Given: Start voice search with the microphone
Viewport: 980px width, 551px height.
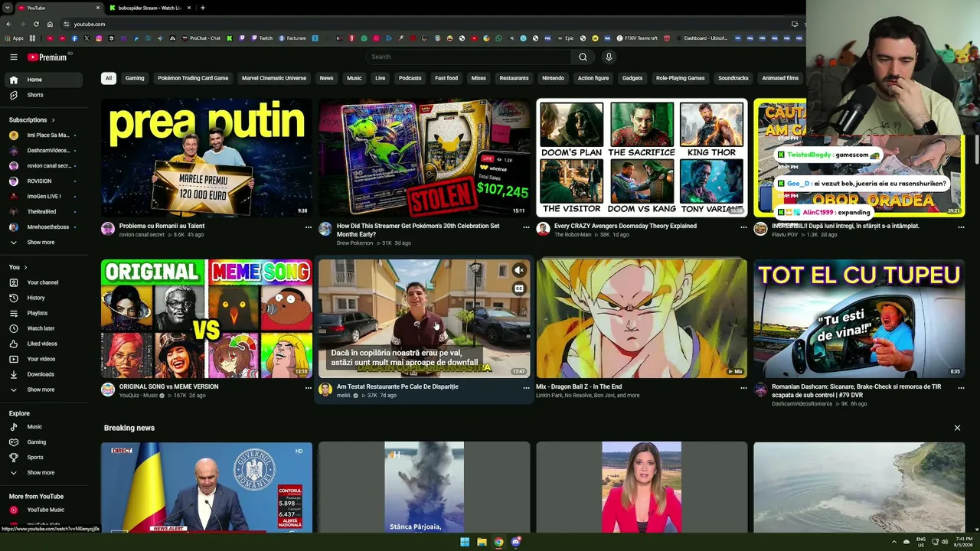Looking at the screenshot, I should tap(609, 57).
